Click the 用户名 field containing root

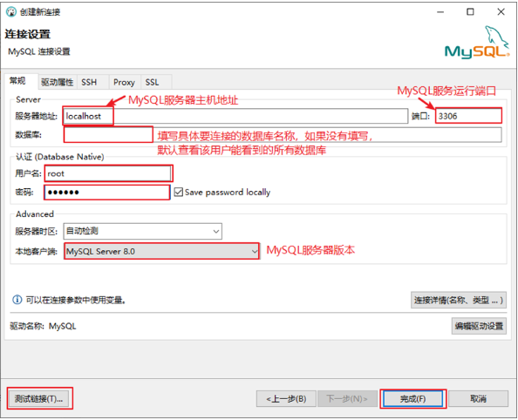pyautogui.click(x=108, y=173)
